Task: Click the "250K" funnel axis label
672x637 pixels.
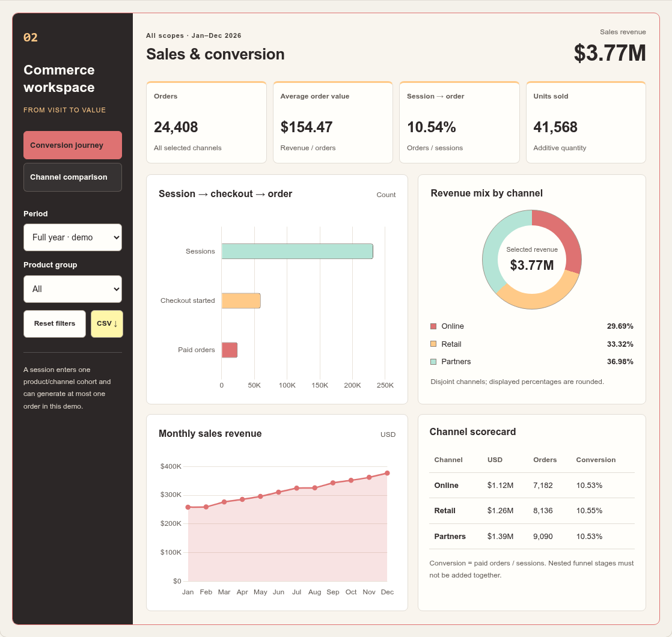Action: tap(385, 385)
